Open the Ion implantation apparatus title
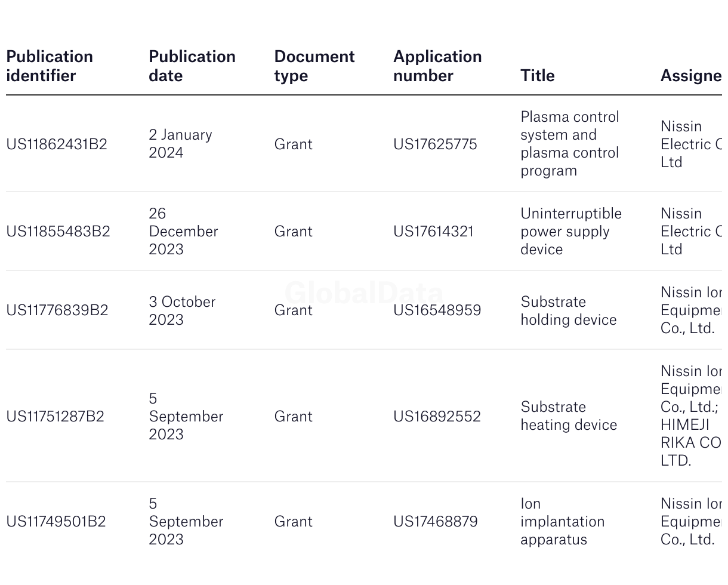Image resolution: width=728 pixels, height=585 pixels. coord(562,522)
